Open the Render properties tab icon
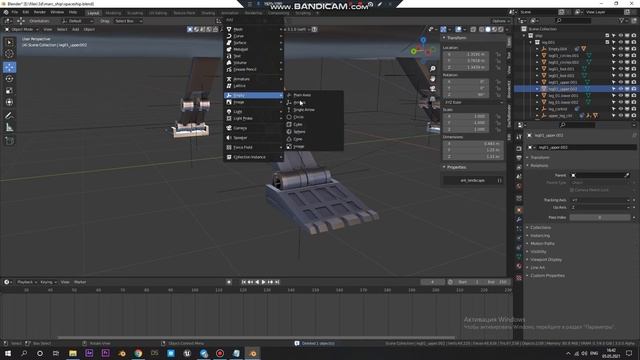The width and height of the screenshot is (640, 360). [x=519, y=148]
